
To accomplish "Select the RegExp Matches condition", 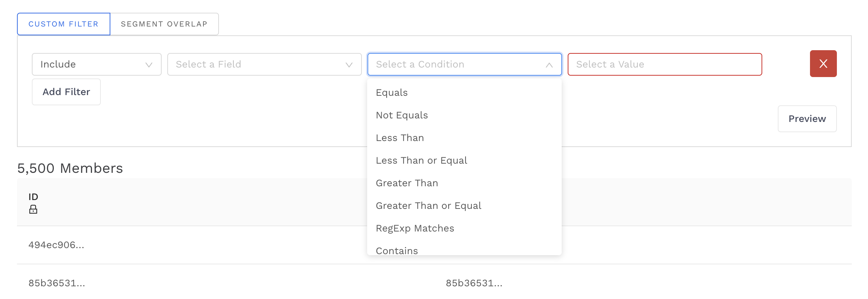I will [415, 228].
